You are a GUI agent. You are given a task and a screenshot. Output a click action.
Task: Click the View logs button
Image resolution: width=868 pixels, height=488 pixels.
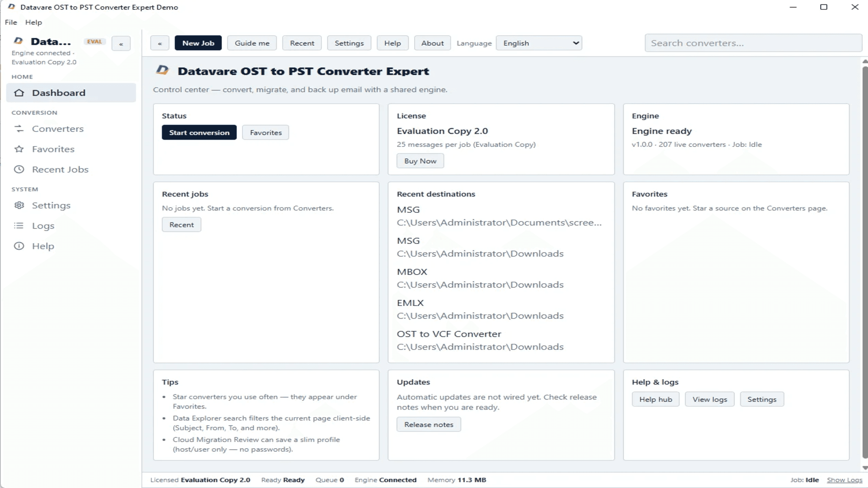click(x=710, y=399)
